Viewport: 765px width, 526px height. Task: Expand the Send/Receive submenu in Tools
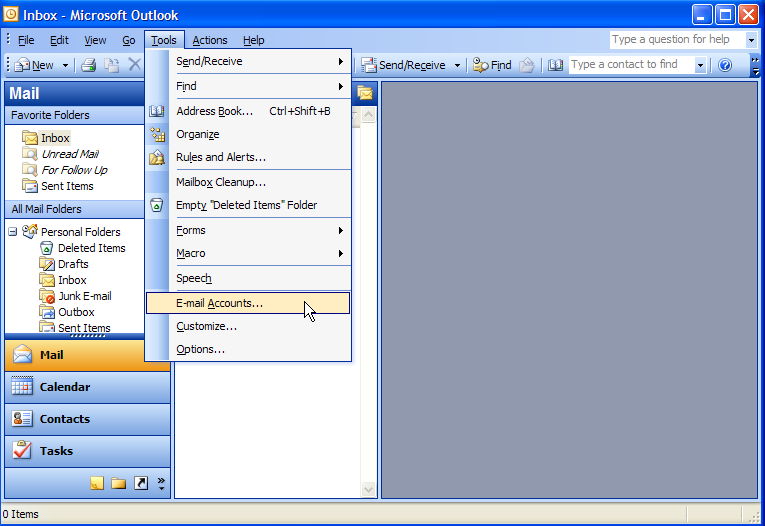coord(248,61)
